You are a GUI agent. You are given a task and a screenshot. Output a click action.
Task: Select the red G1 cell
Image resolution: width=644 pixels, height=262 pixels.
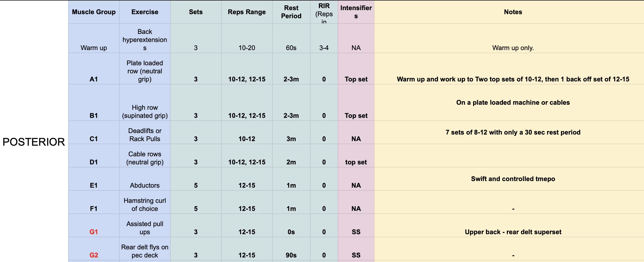[x=94, y=232]
